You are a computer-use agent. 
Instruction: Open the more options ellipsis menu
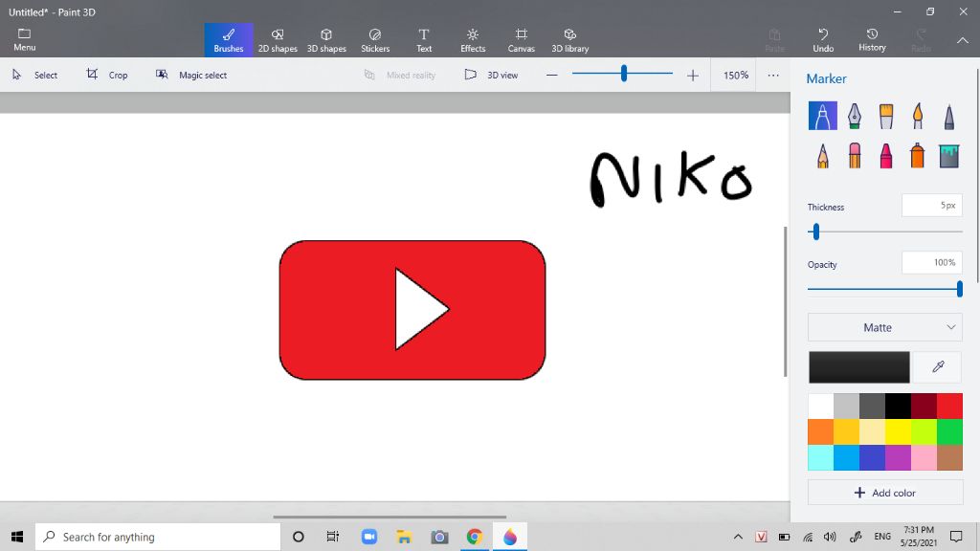(773, 75)
